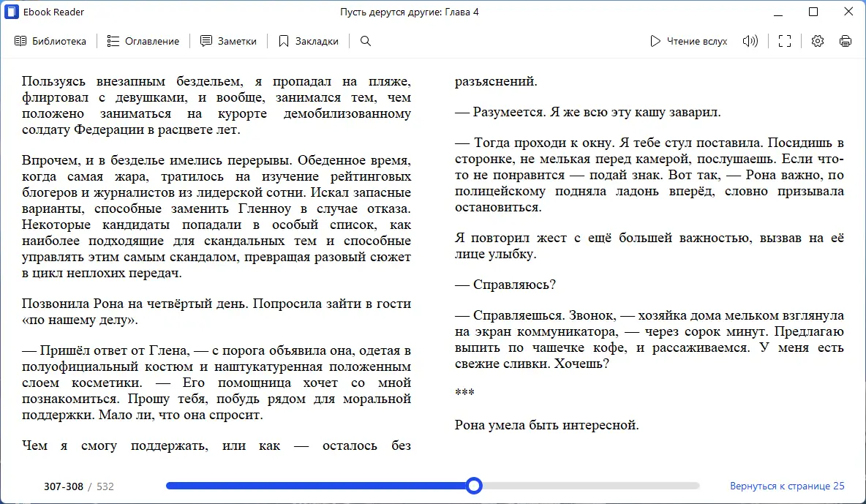Image resolution: width=866 pixels, height=504 pixels.
Task: Open the Оглавление table of contents
Action: [x=143, y=41]
